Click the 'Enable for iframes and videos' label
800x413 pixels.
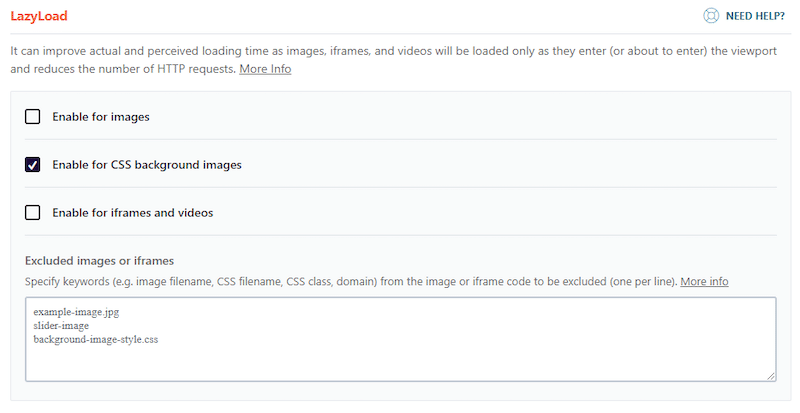[x=132, y=212]
